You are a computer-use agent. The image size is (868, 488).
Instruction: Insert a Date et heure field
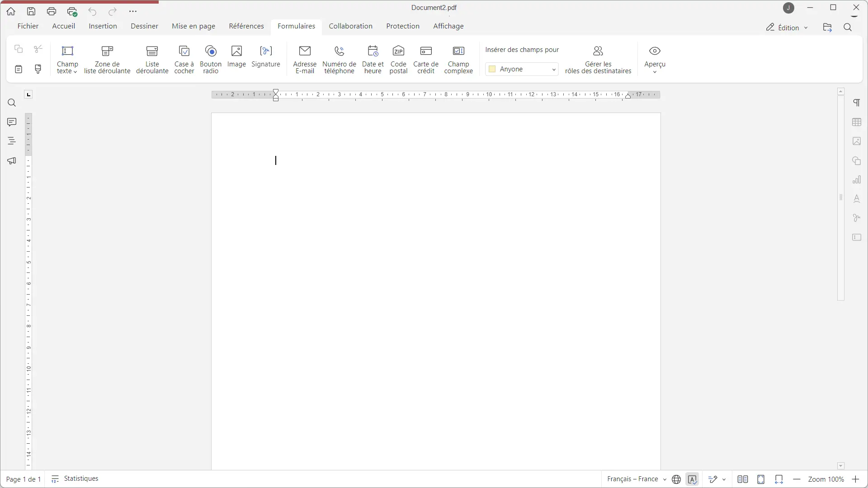tap(373, 59)
